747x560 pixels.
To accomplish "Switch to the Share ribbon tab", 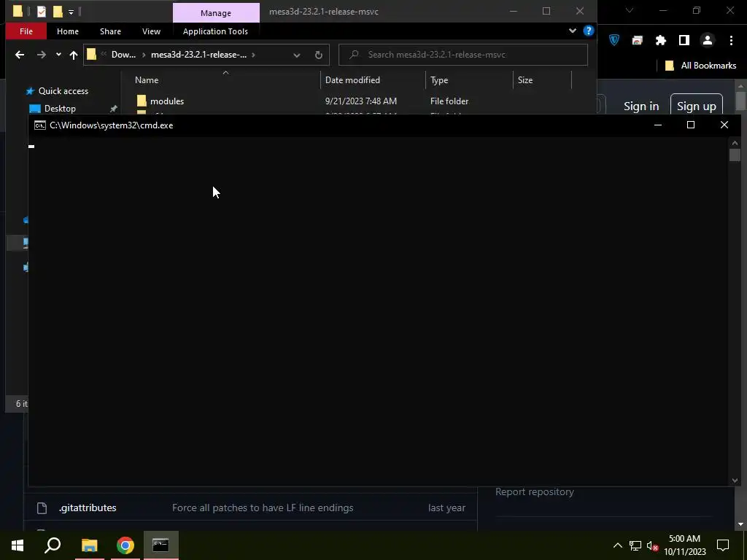I will [110, 31].
